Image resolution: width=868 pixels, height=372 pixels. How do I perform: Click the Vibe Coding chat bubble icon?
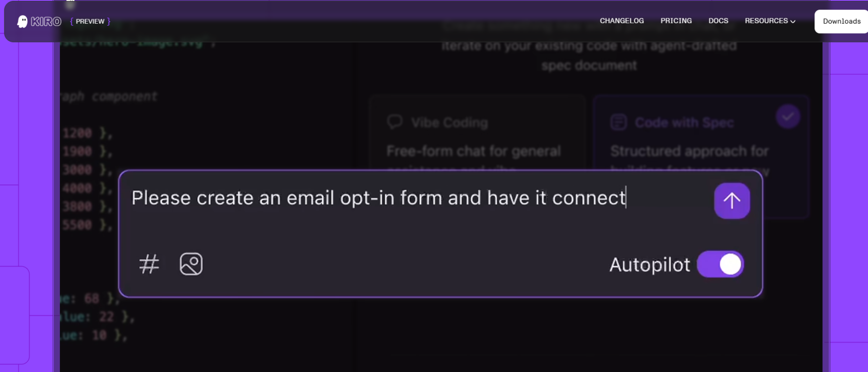click(394, 122)
